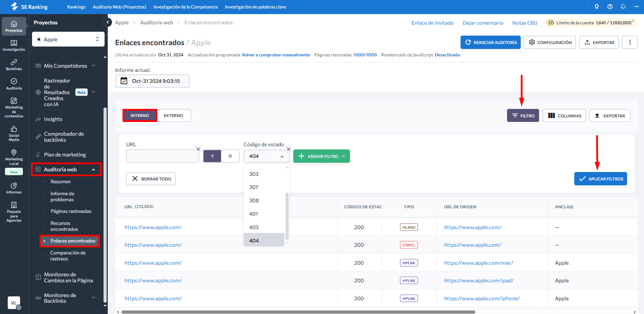
Task: Click Reiniciar Auditoría button
Action: coord(490,42)
